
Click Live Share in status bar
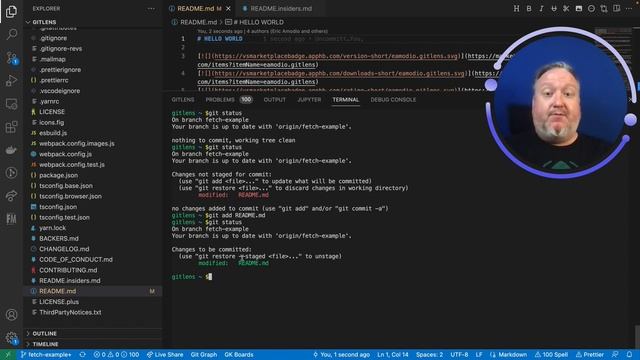(x=165, y=355)
